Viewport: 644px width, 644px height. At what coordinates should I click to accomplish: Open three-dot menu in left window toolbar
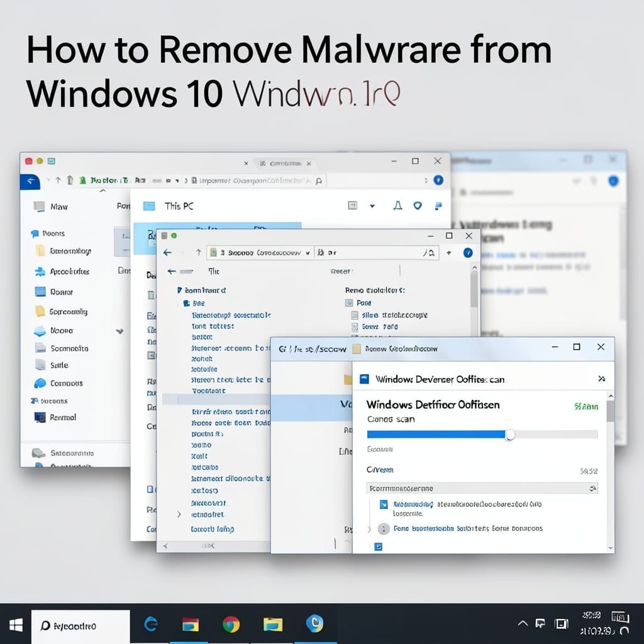click(x=426, y=180)
